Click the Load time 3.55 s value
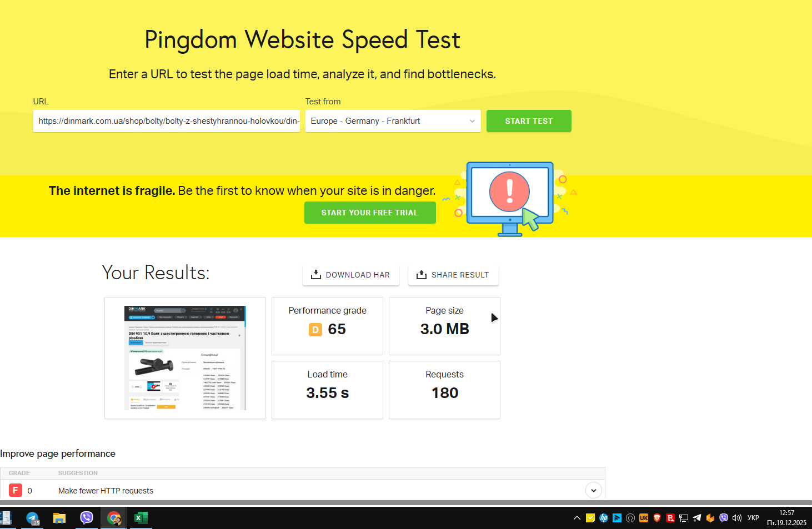812x529 pixels. (328, 393)
